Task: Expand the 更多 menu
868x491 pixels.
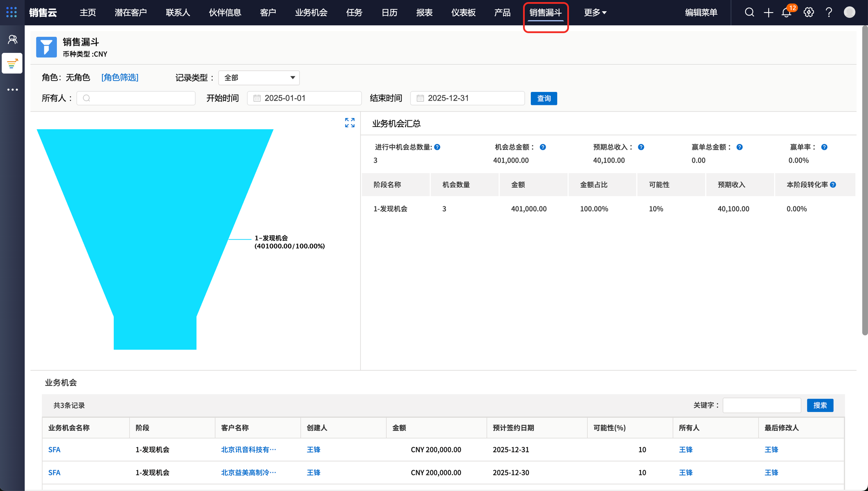Action: 595,13
